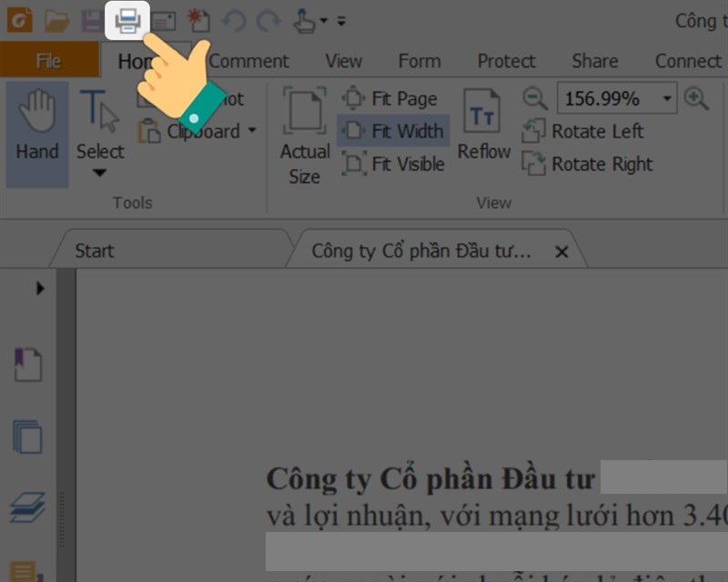Zoom in with the plus magnifier

click(696, 98)
